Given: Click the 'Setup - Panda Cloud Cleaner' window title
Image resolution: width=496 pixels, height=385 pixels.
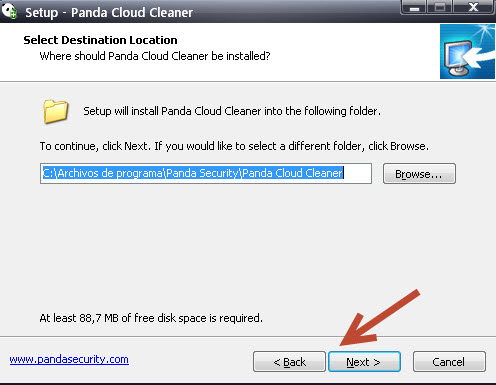Looking at the screenshot, I should 109,13.
